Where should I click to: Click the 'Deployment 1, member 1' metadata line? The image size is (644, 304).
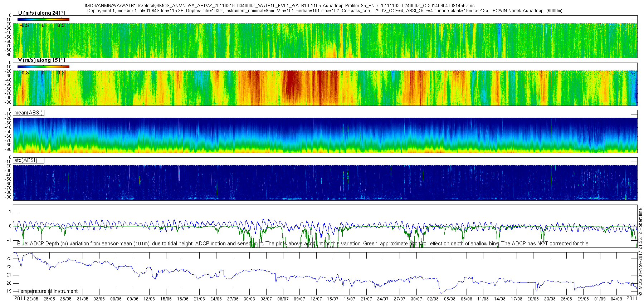click(x=325, y=11)
